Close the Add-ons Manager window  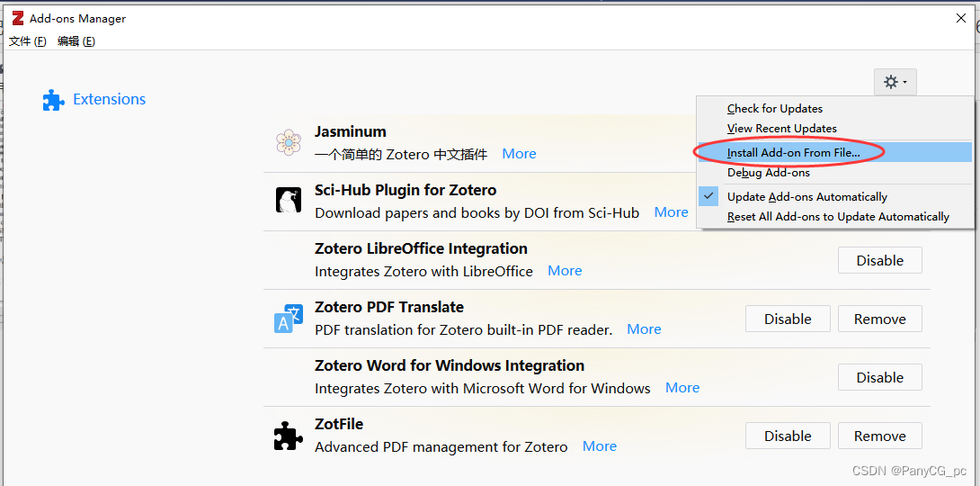[x=960, y=18]
